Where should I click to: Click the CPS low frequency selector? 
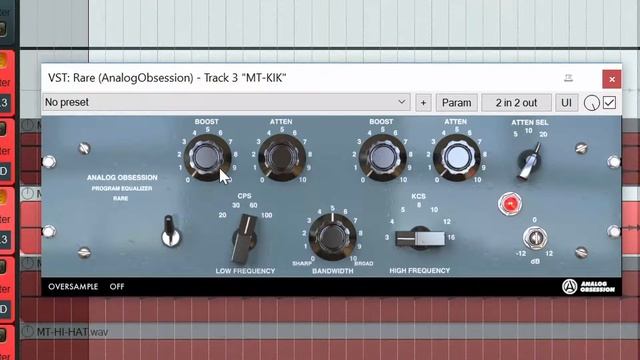pyautogui.click(x=244, y=239)
